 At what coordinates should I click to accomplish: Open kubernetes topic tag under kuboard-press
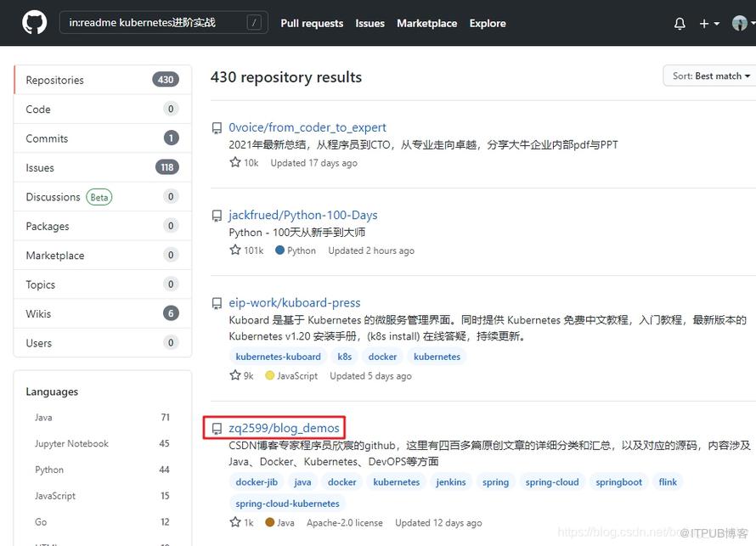click(437, 357)
